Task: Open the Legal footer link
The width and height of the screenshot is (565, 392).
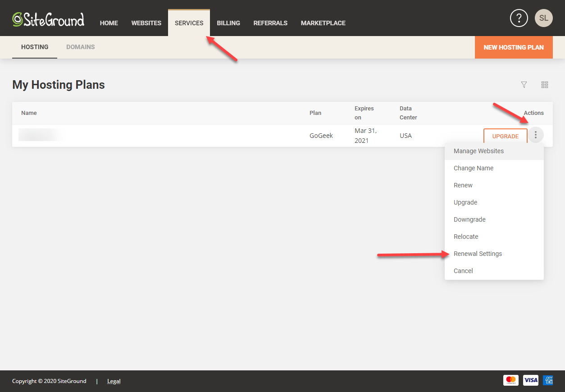Action: tap(114, 381)
